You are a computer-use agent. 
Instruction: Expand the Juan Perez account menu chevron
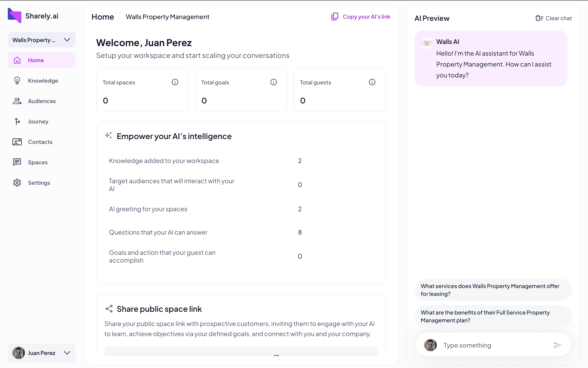pyautogui.click(x=67, y=353)
